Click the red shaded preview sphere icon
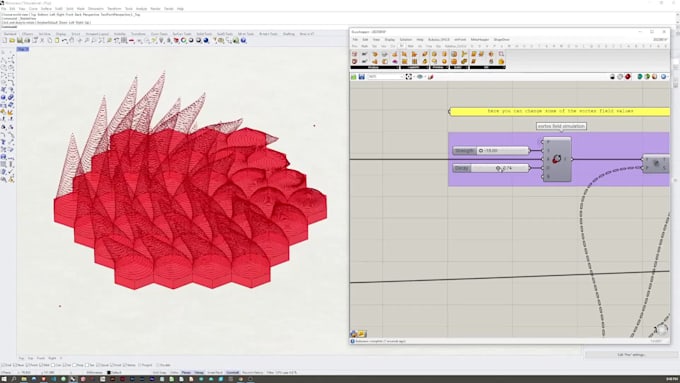The height and width of the screenshot is (383, 680). 628,77
